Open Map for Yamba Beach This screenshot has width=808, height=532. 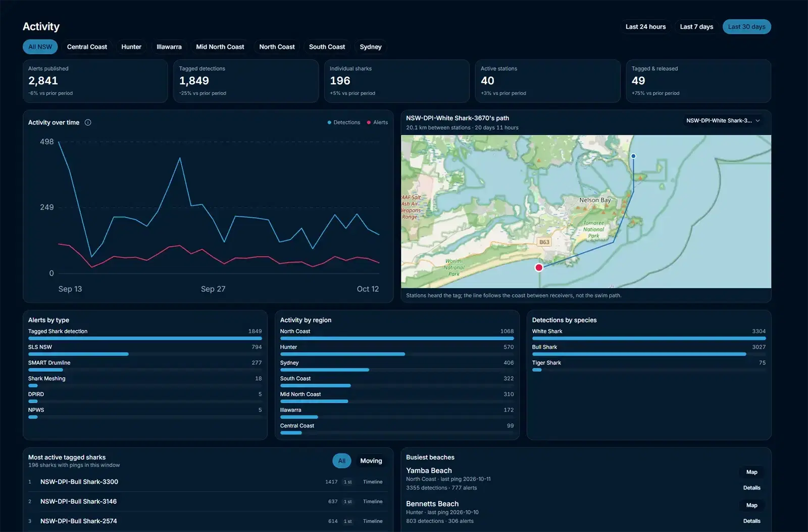[751, 472]
